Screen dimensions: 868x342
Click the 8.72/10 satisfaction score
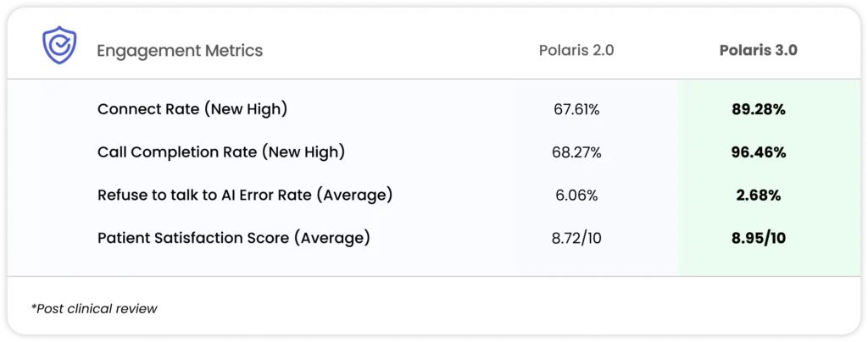pyautogui.click(x=576, y=239)
